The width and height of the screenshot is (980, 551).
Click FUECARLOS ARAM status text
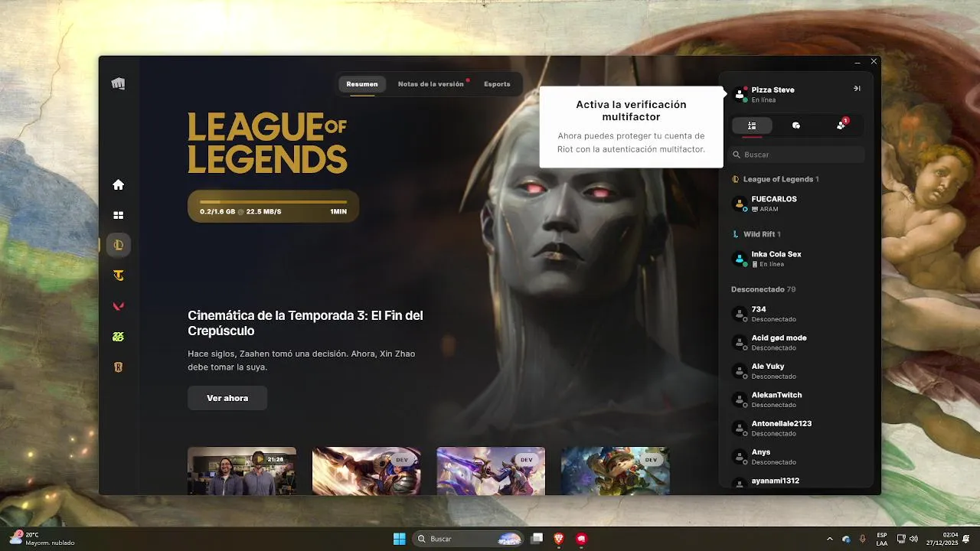[765, 209]
